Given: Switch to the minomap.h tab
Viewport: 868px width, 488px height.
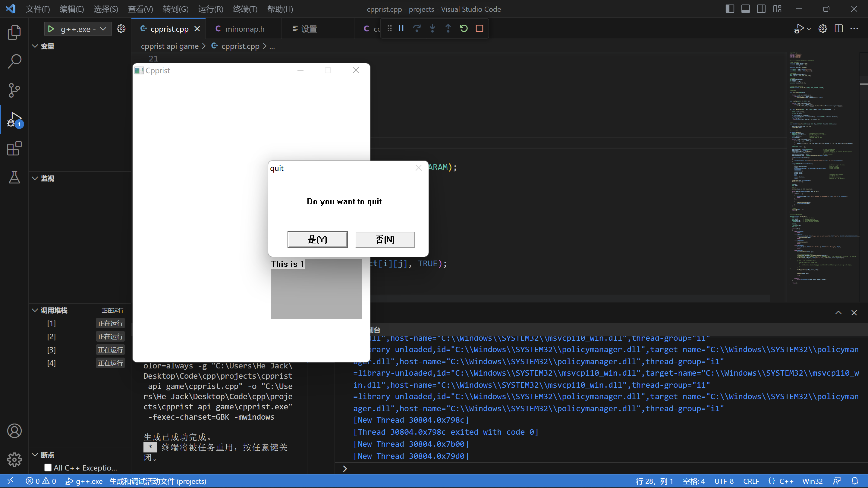Looking at the screenshot, I should click(x=243, y=29).
